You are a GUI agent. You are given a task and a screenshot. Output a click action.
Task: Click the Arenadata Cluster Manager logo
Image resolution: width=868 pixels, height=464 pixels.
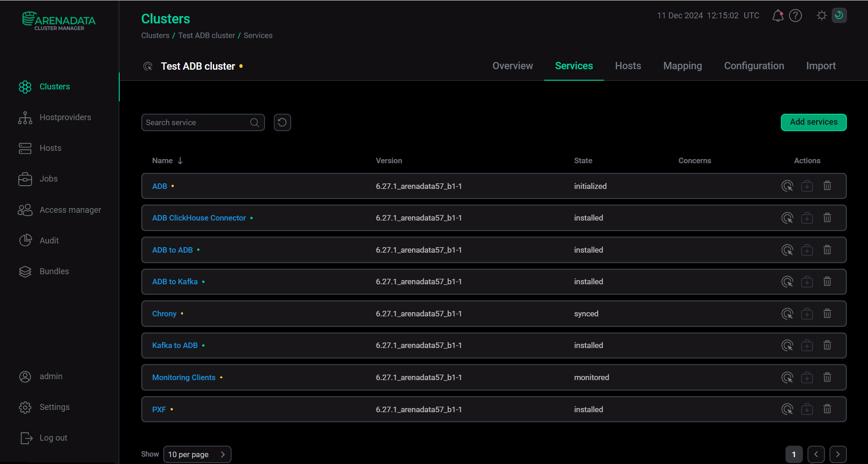(x=59, y=21)
